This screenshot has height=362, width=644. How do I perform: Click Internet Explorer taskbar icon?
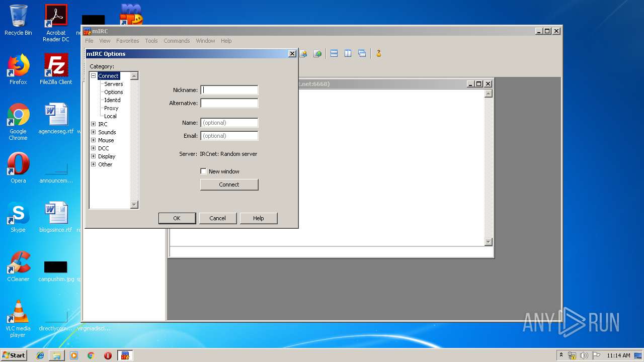point(40,355)
